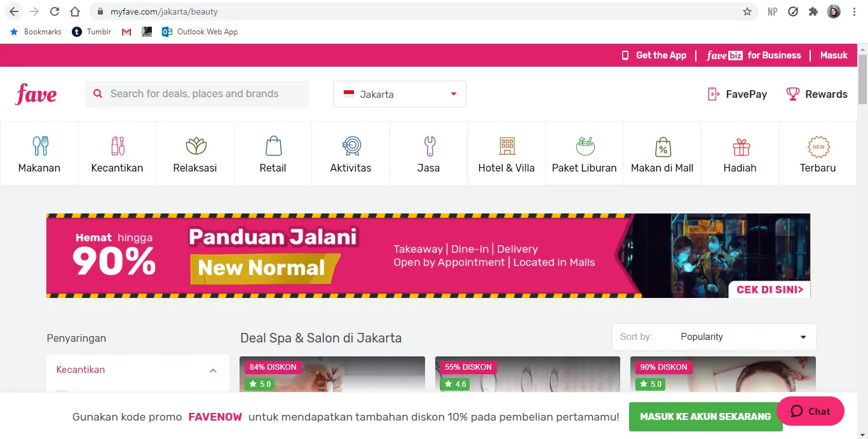Open the Makanan food category icon

pos(40,146)
